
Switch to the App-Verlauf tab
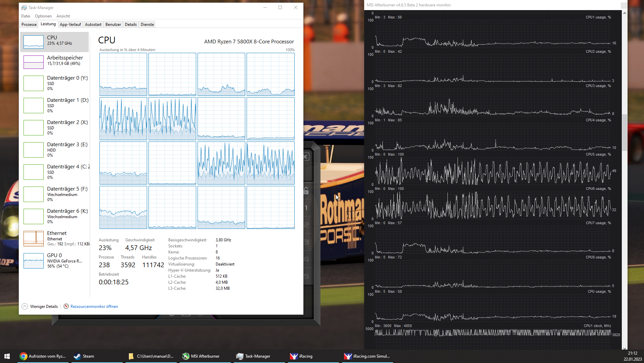point(70,25)
